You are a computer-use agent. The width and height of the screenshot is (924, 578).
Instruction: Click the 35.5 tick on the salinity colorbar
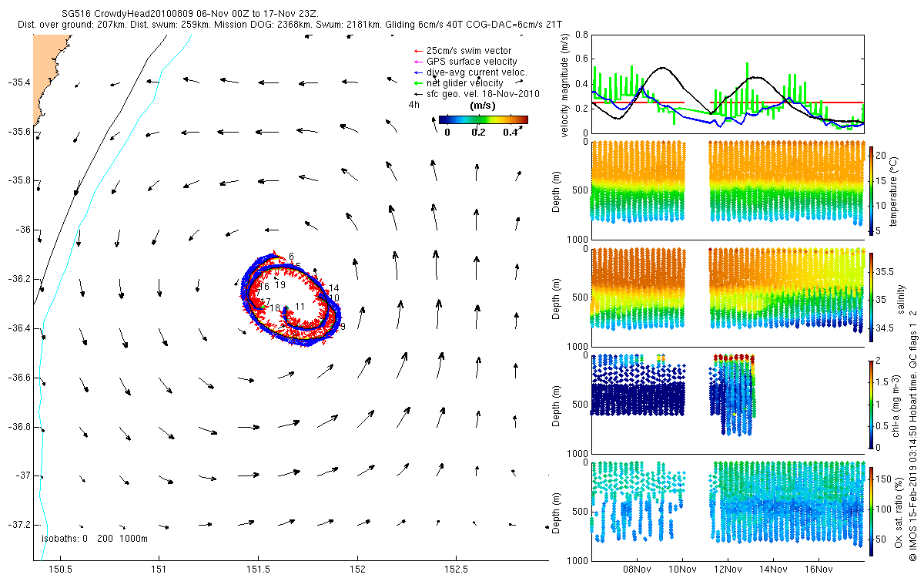(886, 272)
